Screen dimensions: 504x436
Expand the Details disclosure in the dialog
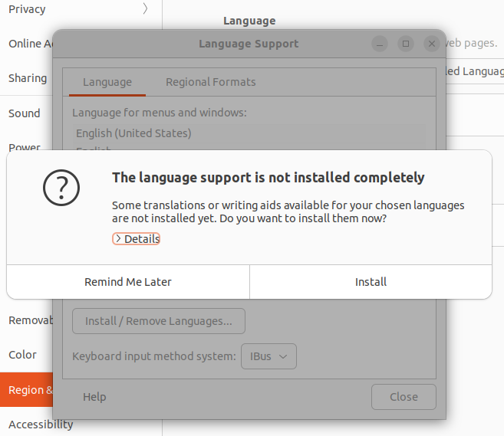point(136,239)
